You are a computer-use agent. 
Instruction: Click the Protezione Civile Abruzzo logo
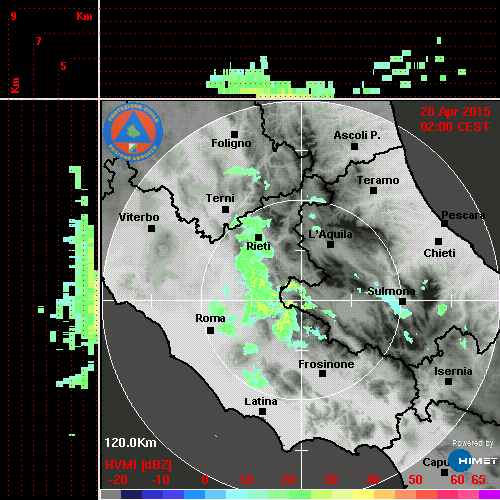133,132
